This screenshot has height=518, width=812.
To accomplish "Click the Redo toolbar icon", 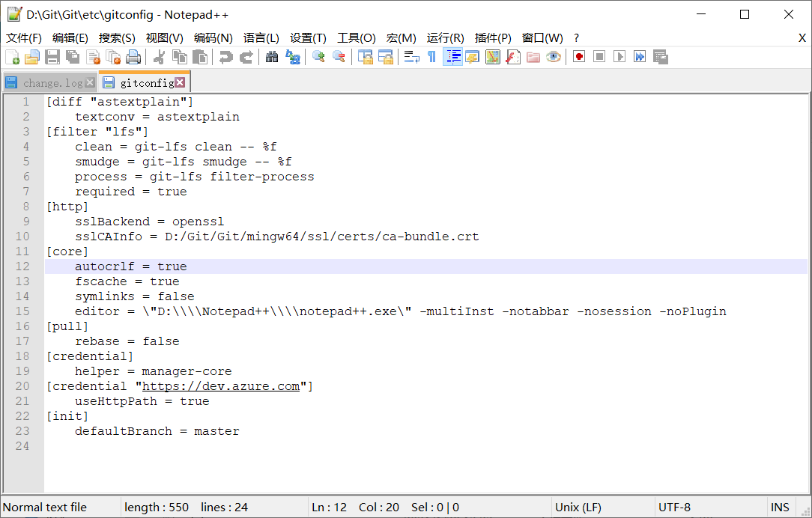I will tap(246, 57).
